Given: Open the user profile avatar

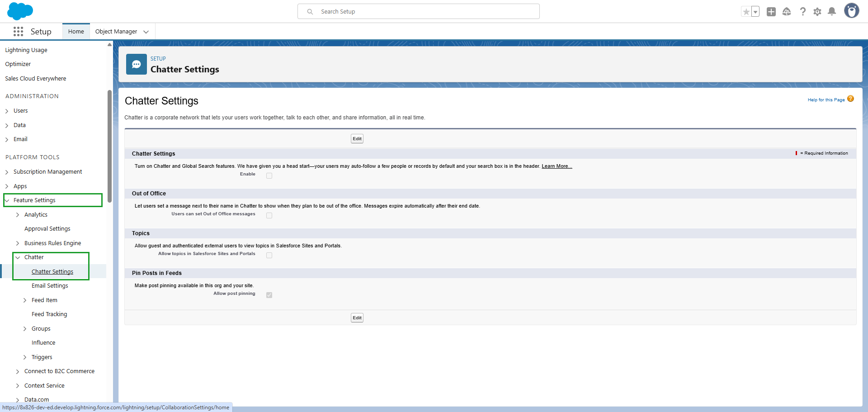Looking at the screenshot, I should coord(852,11).
